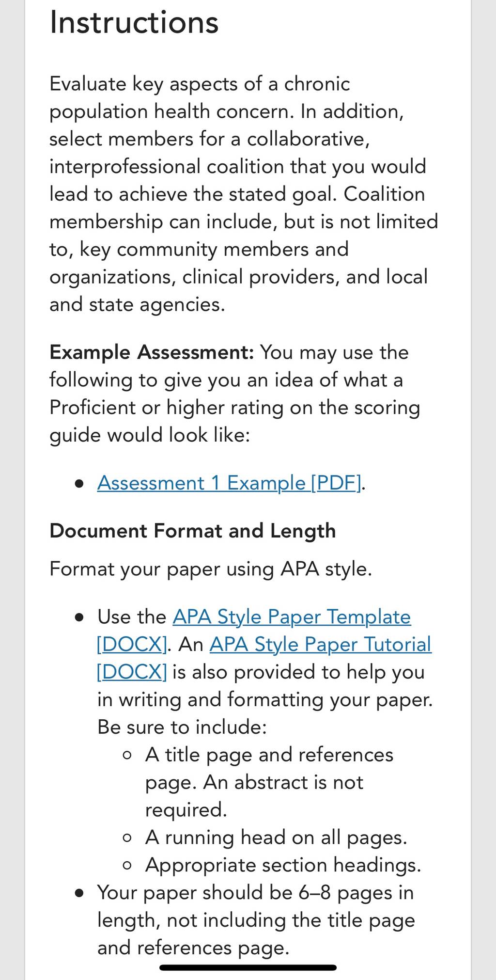The height and width of the screenshot is (980, 496).
Task: Click the bullet before Assessment 1 Example
Action: tap(79, 484)
